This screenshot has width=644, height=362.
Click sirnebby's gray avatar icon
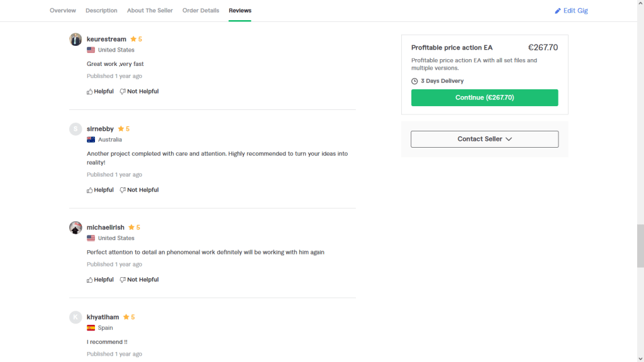(75, 129)
